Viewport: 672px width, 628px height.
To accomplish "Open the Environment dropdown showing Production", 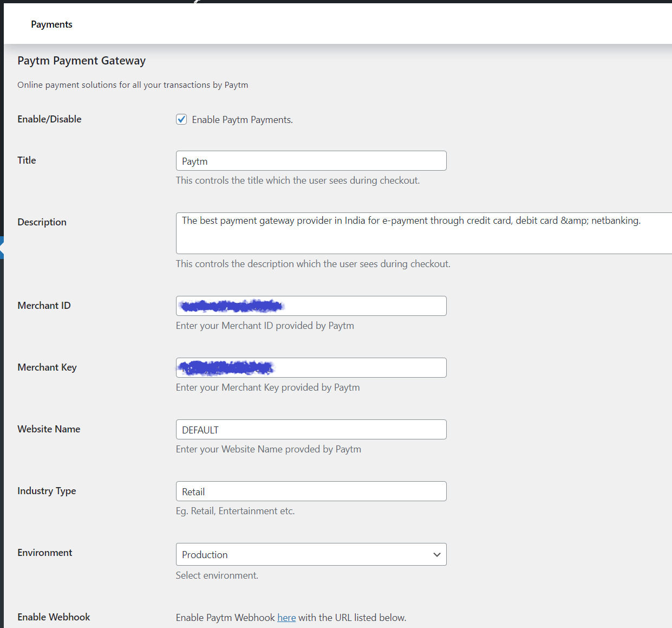I will click(311, 554).
